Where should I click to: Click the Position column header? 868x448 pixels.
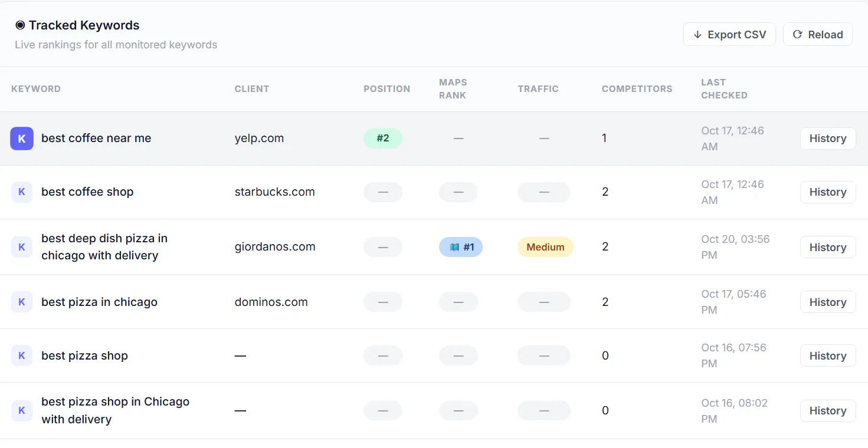[386, 89]
